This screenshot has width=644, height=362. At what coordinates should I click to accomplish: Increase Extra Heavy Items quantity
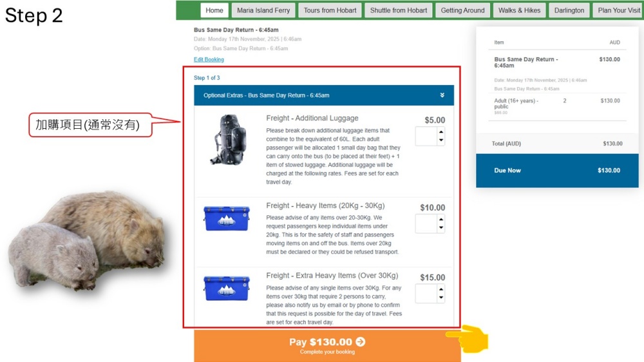[x=440, y=289]
